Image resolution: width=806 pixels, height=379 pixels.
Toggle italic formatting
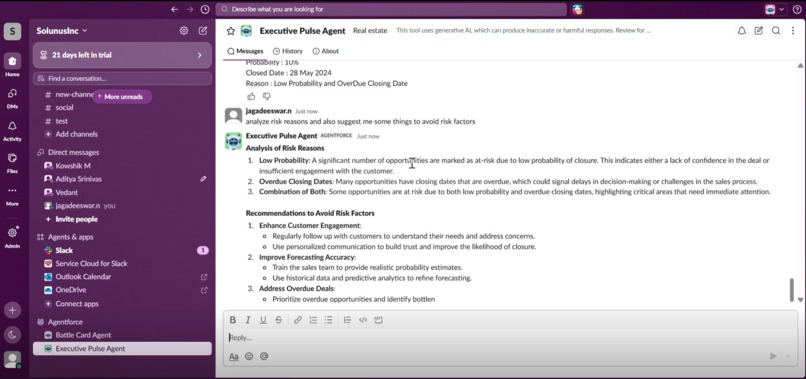pos(248,320)
